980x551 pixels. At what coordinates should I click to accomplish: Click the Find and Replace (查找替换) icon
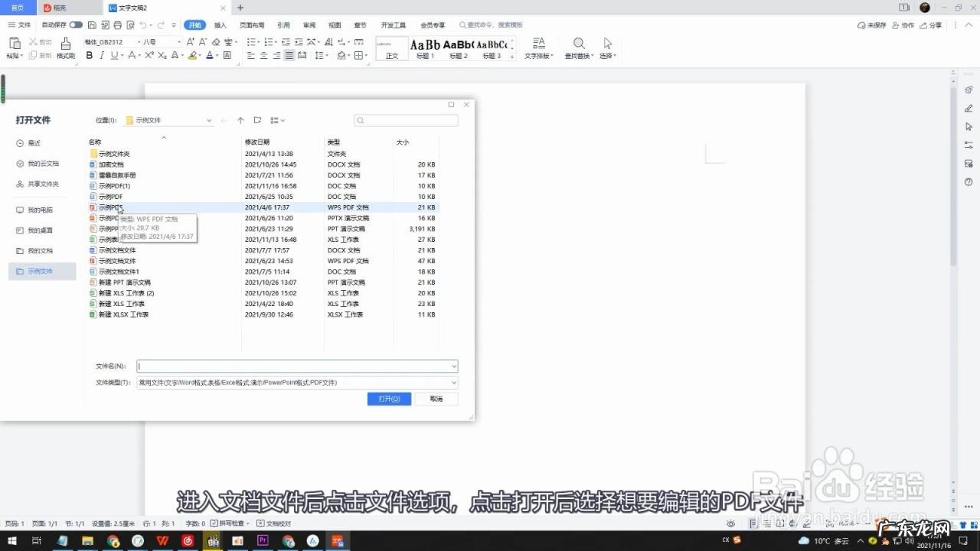click(579, 48)
